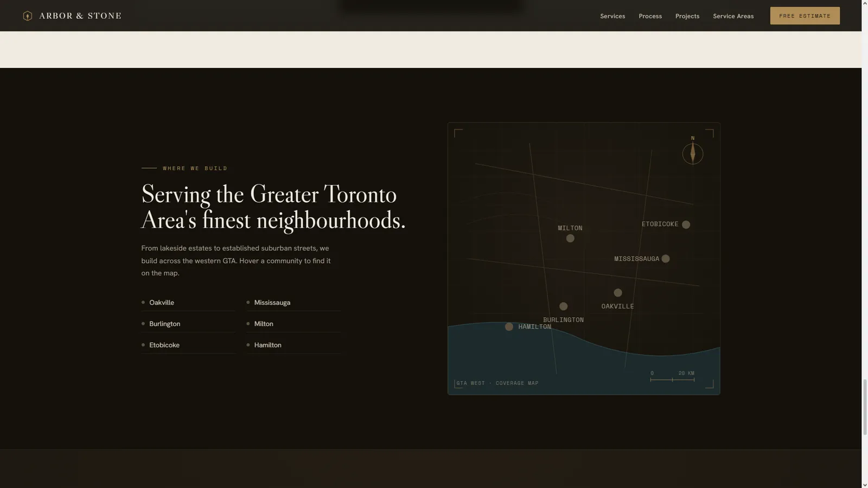
Task: Click the Free Estimate button
Action: [805, 16]
